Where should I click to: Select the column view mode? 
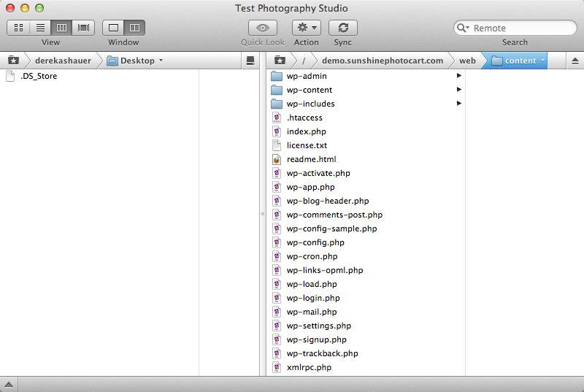tap(61, 28)
